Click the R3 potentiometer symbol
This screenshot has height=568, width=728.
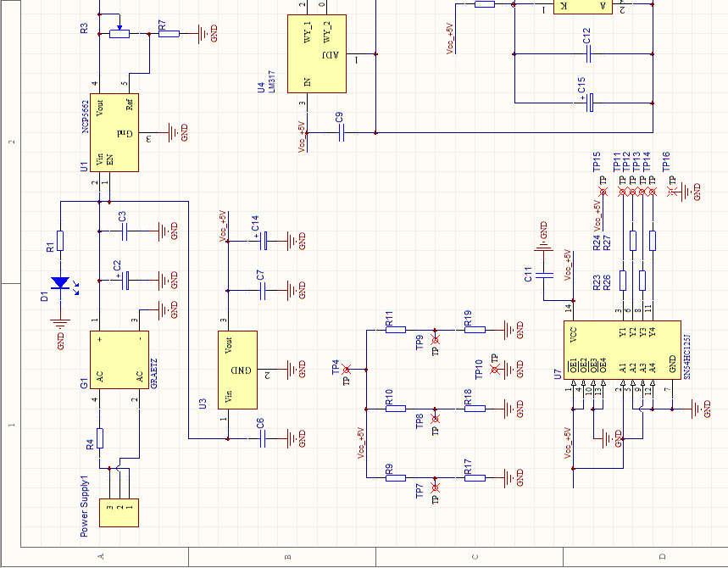tap(119, 33)
